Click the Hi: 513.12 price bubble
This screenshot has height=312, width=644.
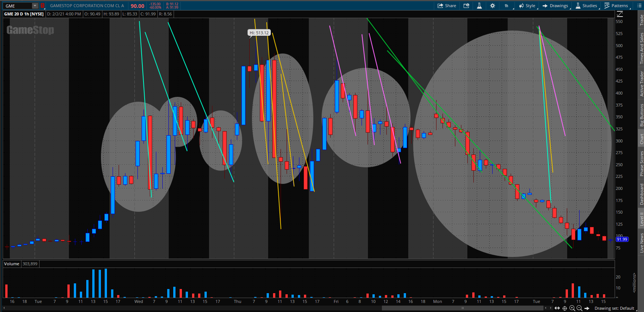click(x=259, y=33)
